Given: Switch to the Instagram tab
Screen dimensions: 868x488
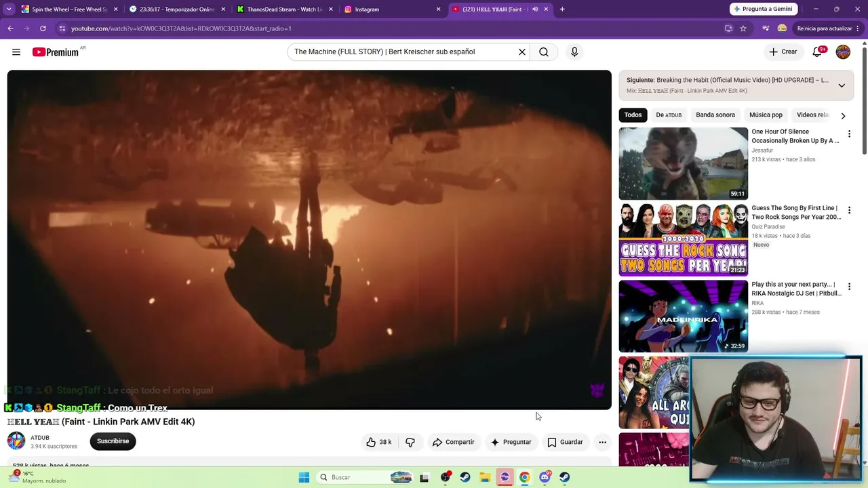Looking at the screenshot, I should point(392,9).
